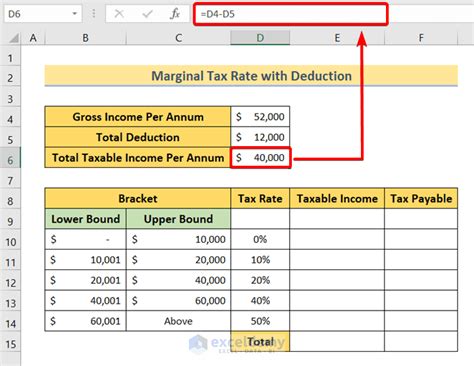Click the title 'Marginal Tax Rate with Deduction'
The width and height of the screenshot is (474, 366).
(x=251, y=76)
